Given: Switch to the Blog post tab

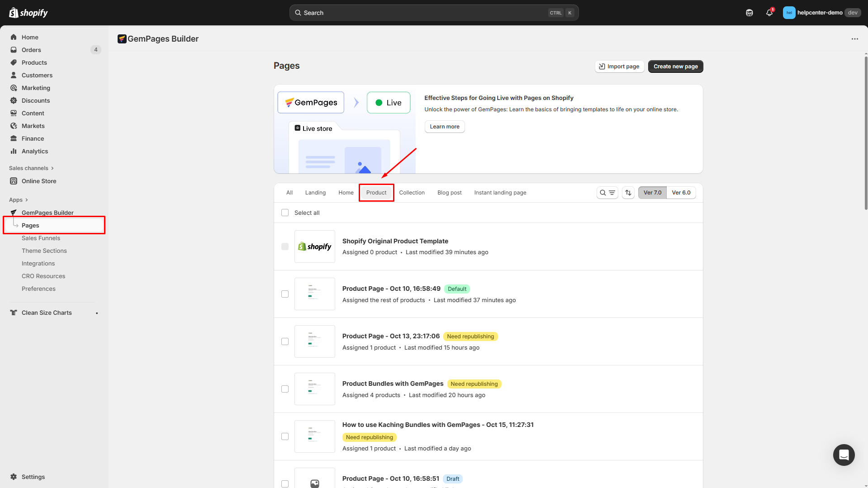Looking at the screenshot, I should tap(449, 193).
